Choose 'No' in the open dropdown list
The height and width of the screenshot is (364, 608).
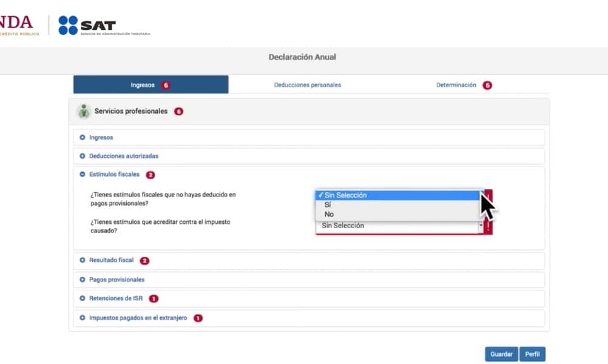[x=329, y=214]
